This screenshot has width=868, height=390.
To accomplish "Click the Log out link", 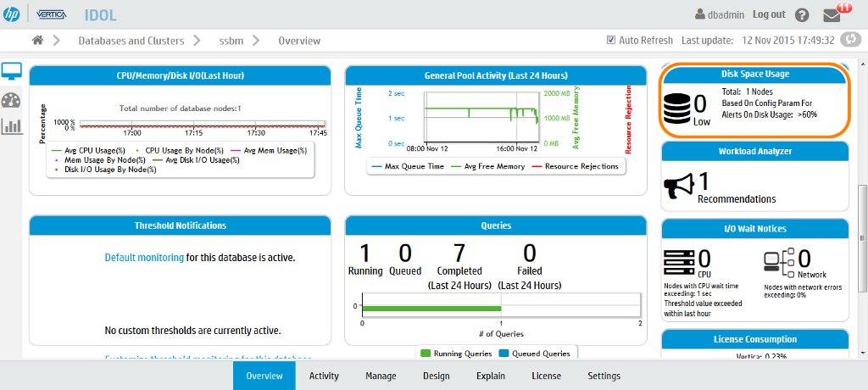I will click(x=769, y=14).
